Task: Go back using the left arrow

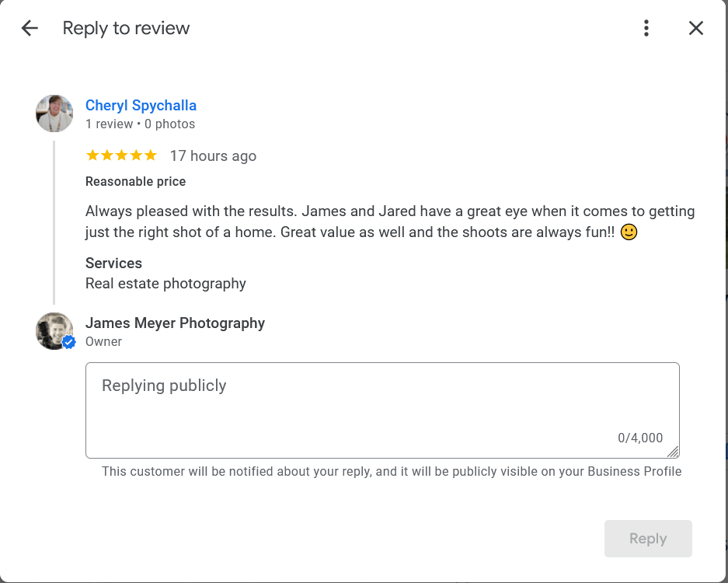Action: 30,29
